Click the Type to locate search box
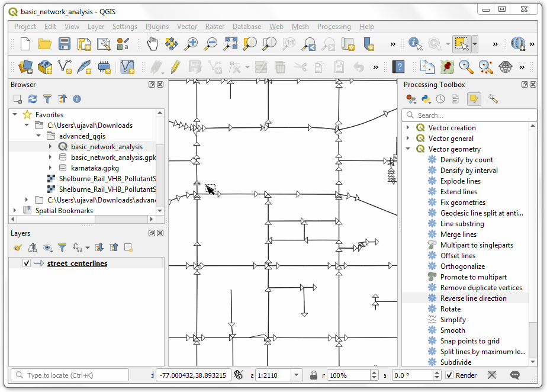The width and height of the screenshot is (547, 392). [x=70, y=375]
